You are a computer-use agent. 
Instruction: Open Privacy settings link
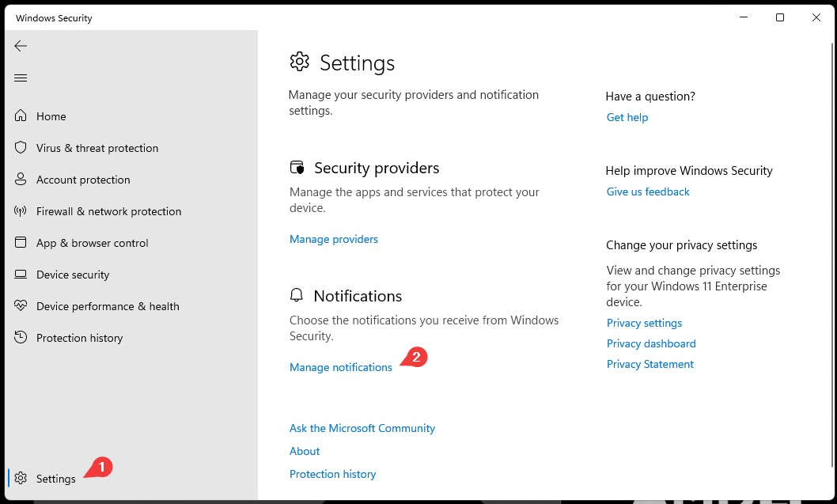(644, 323)
